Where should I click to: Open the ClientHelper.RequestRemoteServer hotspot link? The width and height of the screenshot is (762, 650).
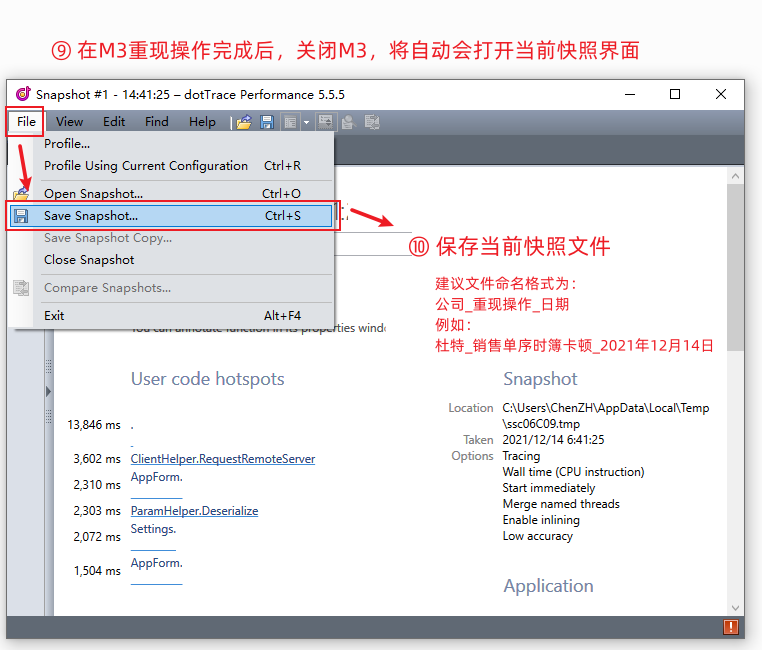(223, 459)
